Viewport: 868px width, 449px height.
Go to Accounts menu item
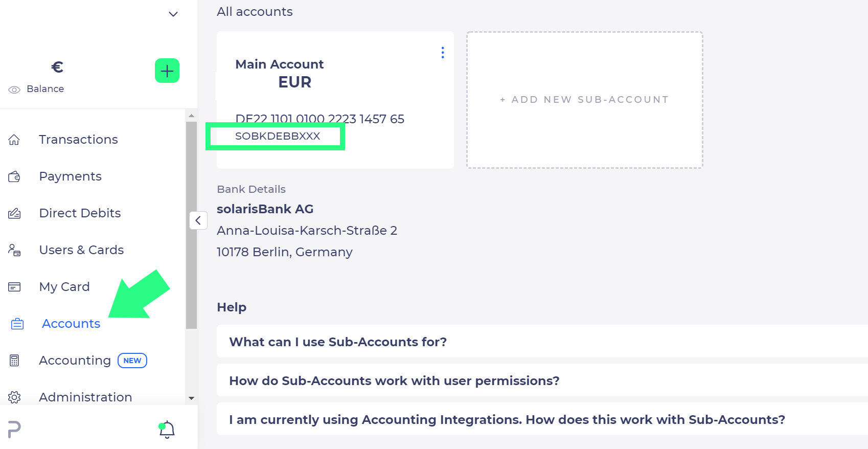click(x=71, y=324)
